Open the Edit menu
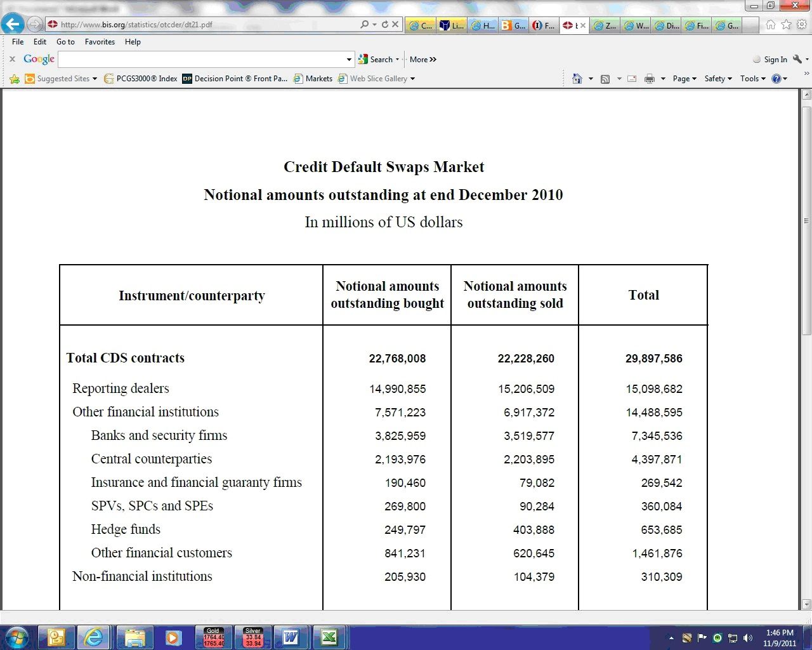 40,42
